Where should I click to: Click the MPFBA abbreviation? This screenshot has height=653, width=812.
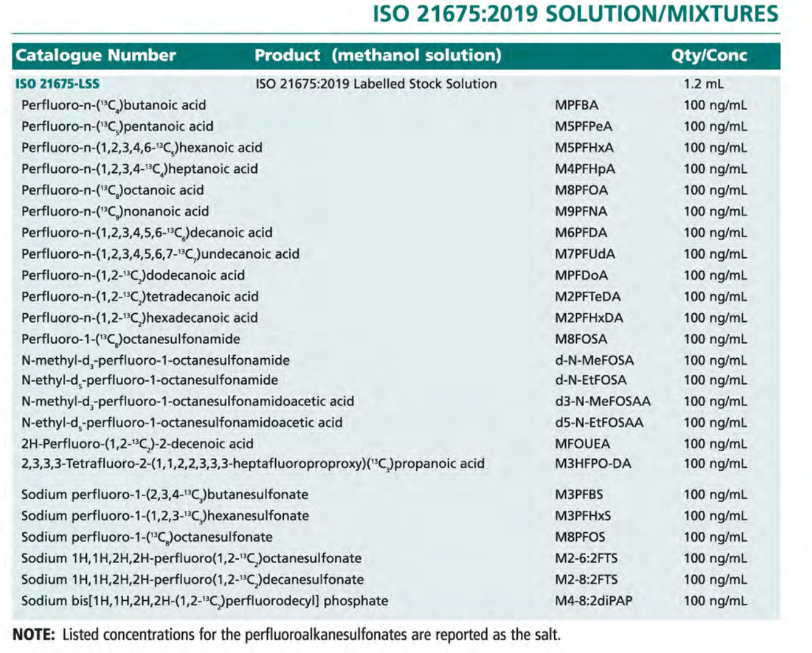point(576,105)
